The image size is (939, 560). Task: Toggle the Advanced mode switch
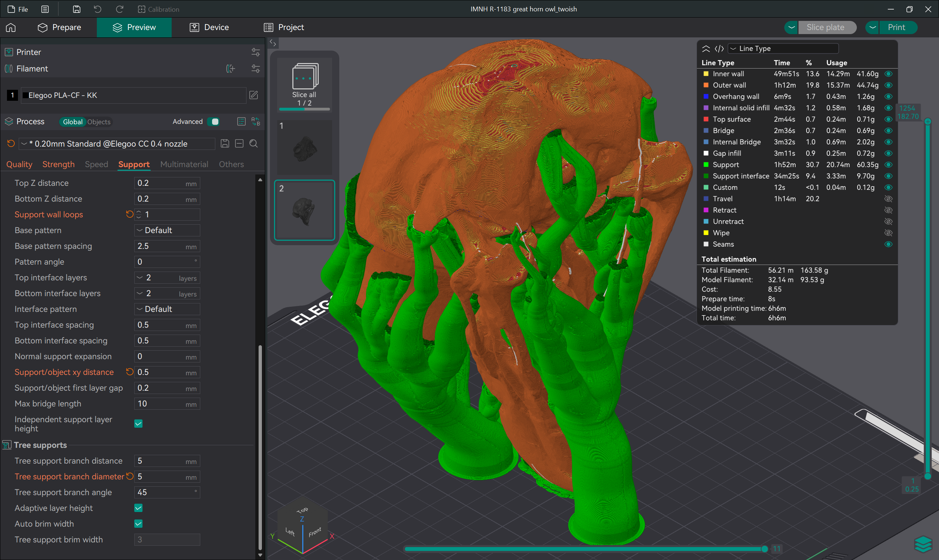[214, 122]
